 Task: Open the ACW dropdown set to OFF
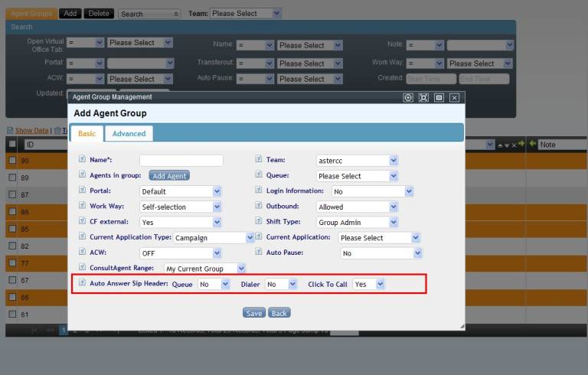point(181,253)
